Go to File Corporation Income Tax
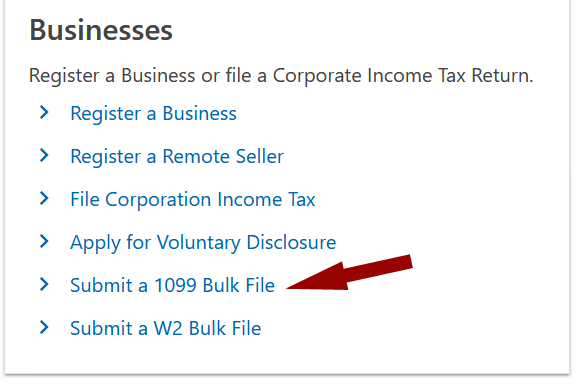The height and width of the screenshot is (384, 576). pyautogui.click(x=192, y=199)
